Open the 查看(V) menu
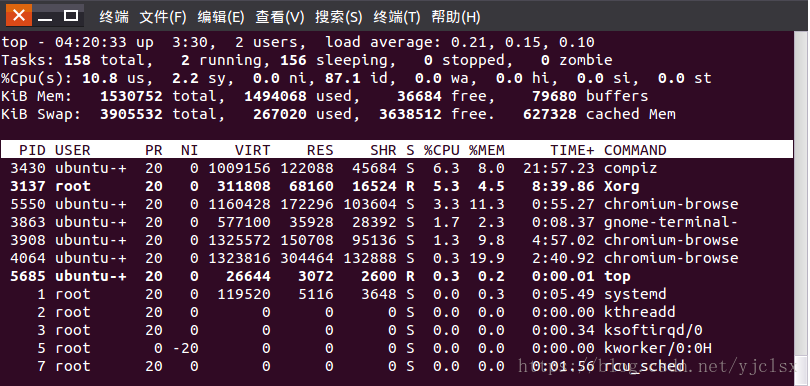The width and height of the screenshot is (810, 386). (279, 17)
